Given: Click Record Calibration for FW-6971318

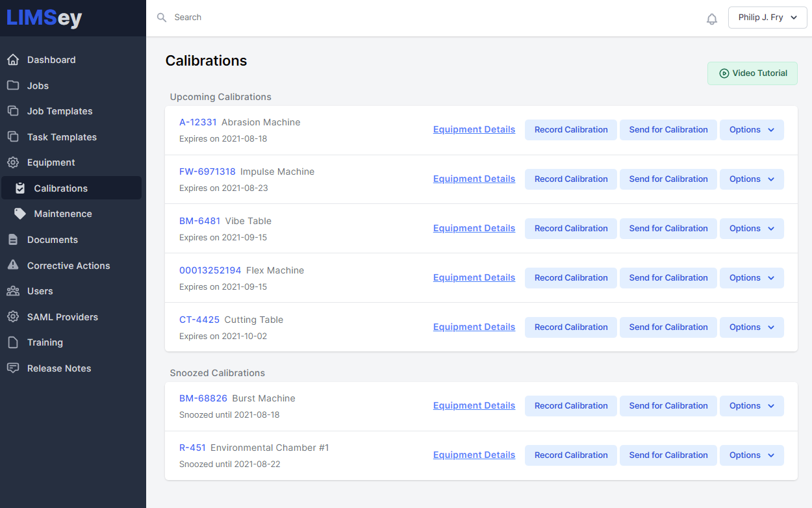Looking at the screenshot, I should pos(570,179).
